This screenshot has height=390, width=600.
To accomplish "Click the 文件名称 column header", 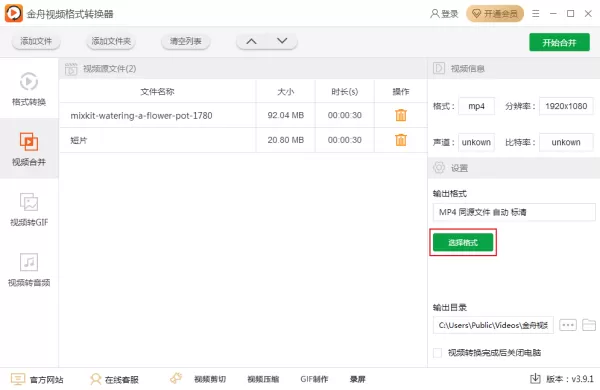I will pos(157,91).
